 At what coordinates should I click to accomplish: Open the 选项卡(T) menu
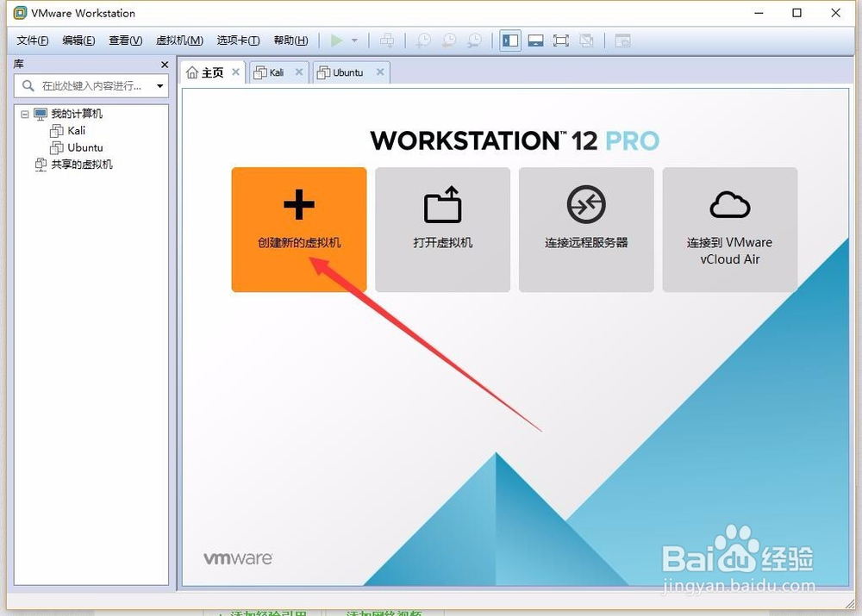238,40
